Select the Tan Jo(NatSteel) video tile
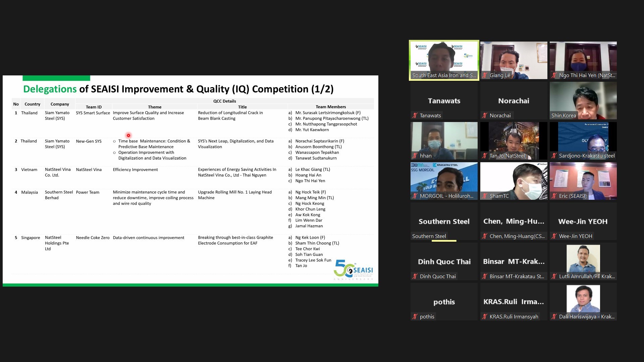Screen dimensions: 644x362 coord(514,141)
